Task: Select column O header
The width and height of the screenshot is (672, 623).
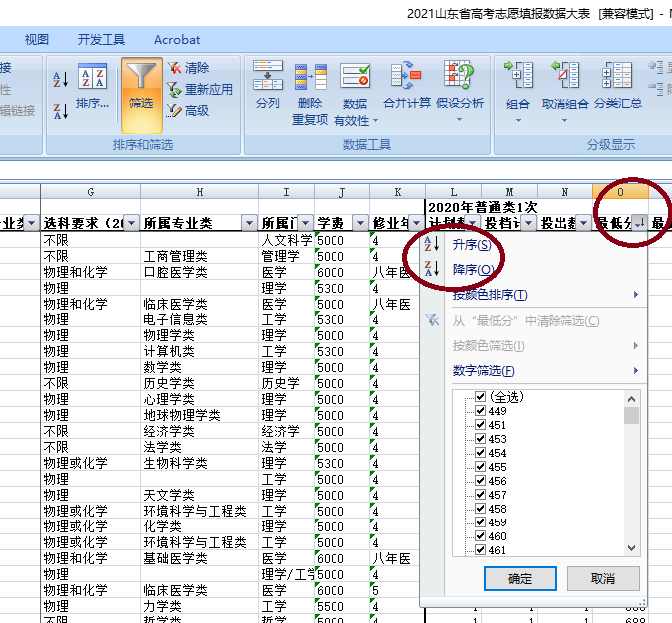Action: pyautogui.click(x=620, y=192)
